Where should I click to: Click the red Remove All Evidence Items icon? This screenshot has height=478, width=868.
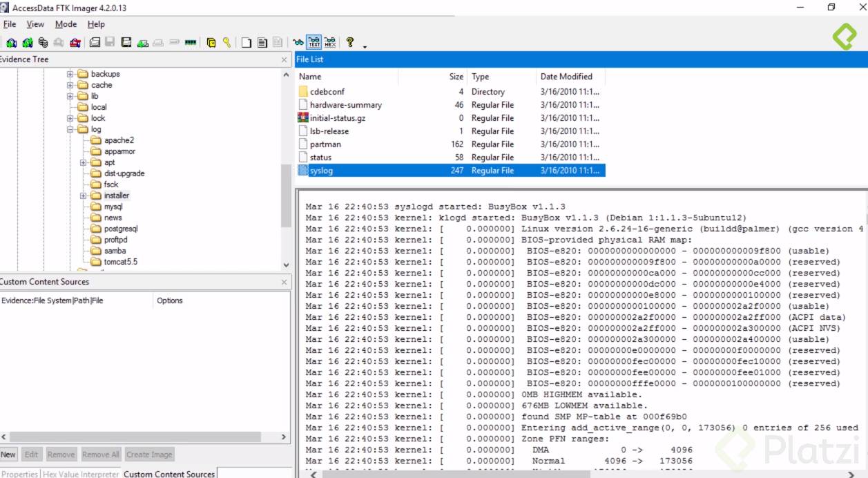pos(75,43)
